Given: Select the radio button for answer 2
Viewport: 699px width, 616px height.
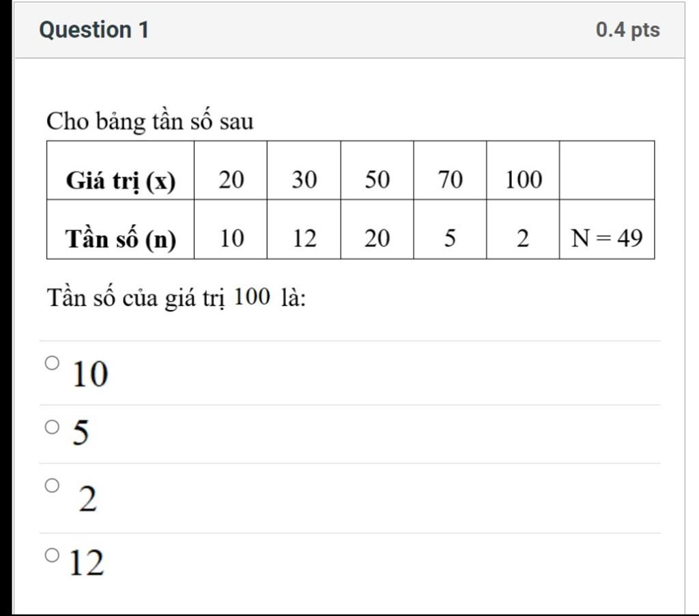Looking at the screenshot, I should coord(52,486).
